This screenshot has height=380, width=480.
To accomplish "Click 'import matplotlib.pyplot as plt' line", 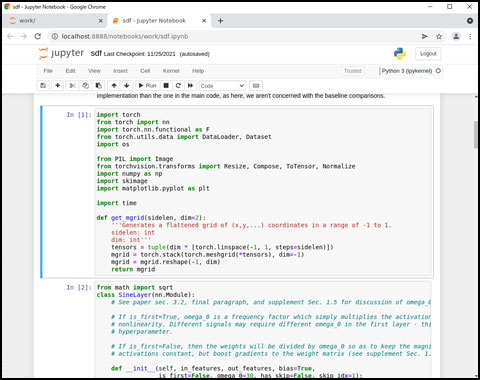I will click(x=153, y=188).
